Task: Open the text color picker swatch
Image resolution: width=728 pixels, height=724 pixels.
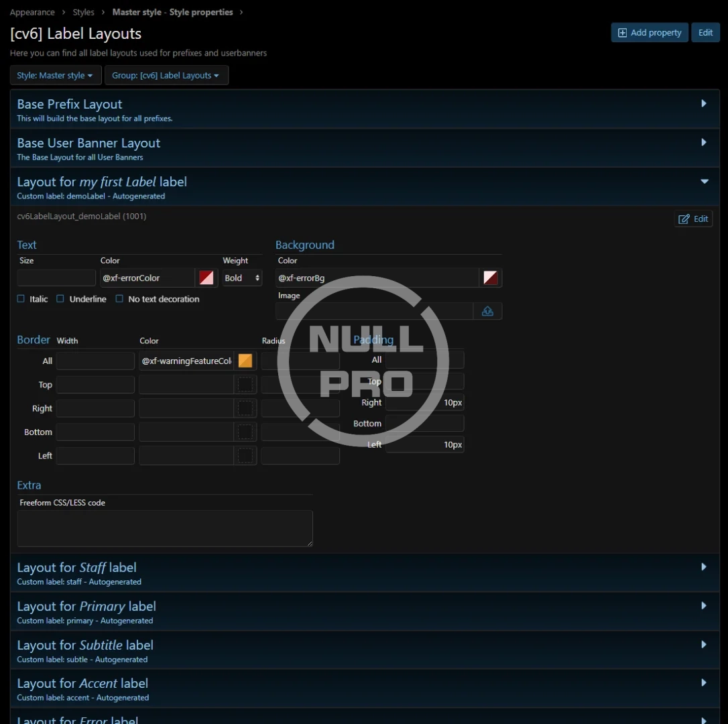Action: (206, 278)
